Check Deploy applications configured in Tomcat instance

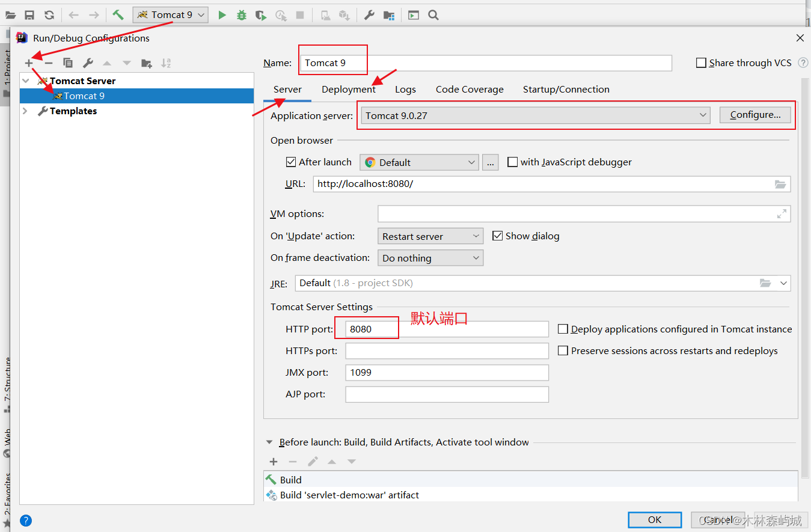point(563,329)
